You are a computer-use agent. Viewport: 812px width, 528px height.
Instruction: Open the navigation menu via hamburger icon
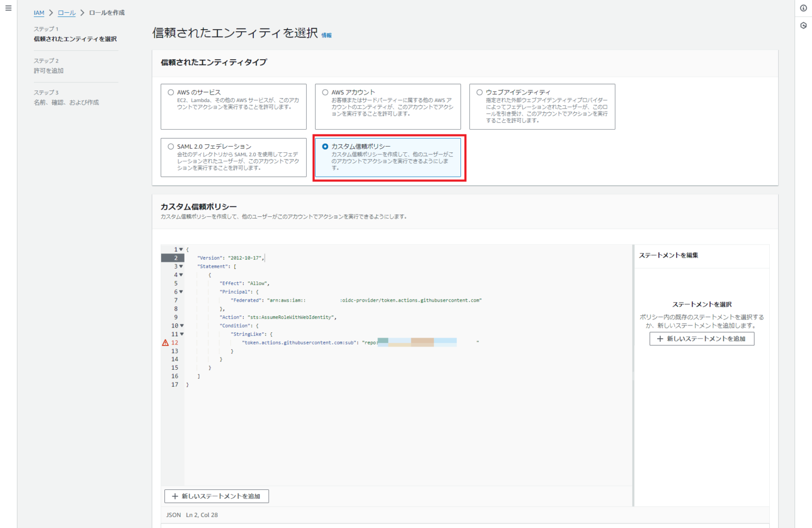click(x=8, y=8)
